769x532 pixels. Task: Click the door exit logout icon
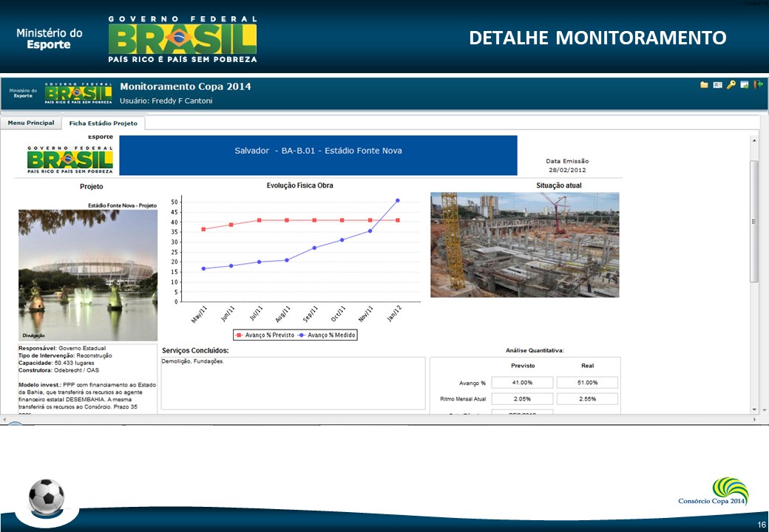tap(758, 85)
